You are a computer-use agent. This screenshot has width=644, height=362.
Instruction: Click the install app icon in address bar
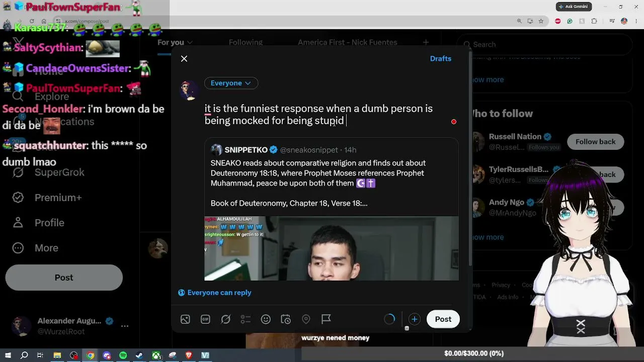(x=530, y=21)
